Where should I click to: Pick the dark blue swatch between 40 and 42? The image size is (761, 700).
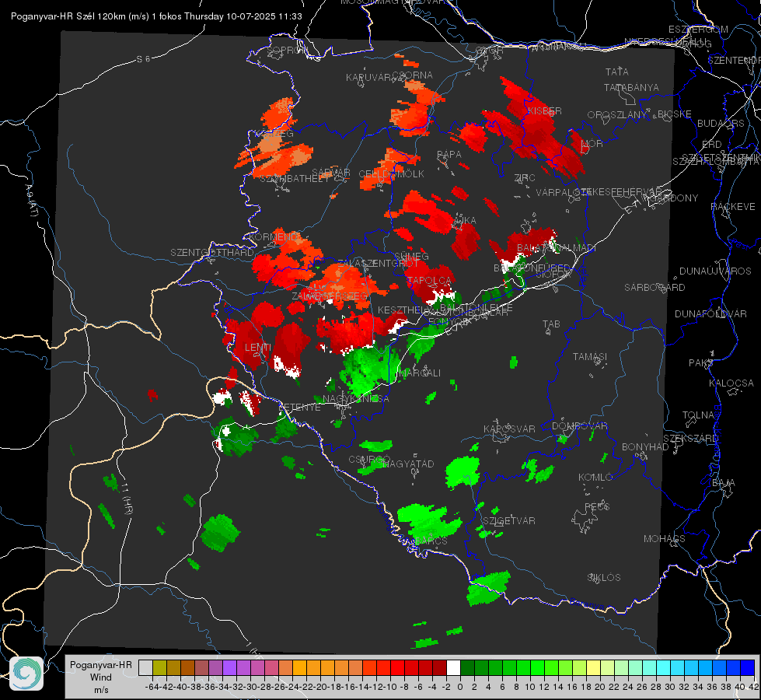[x=748, y=667]
